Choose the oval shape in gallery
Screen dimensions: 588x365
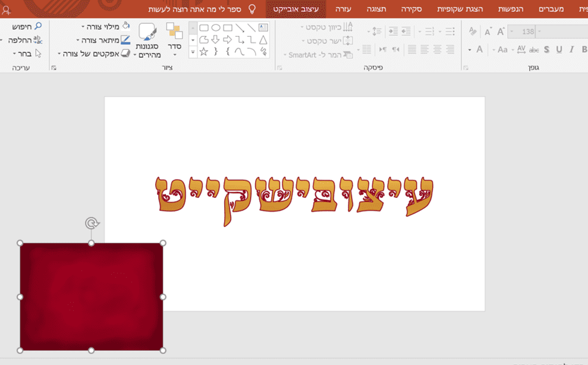[216, 28]
